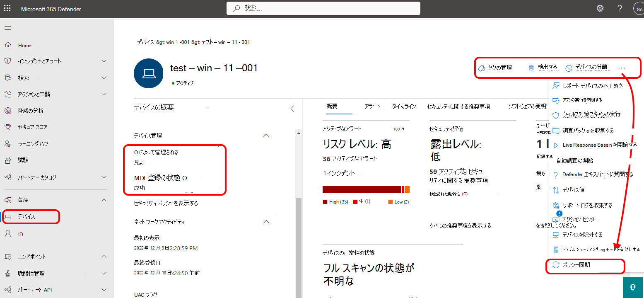Screen dimensions: 644x298
Task: Expand the インシデントとアラート menu
Action: (104, 61)
